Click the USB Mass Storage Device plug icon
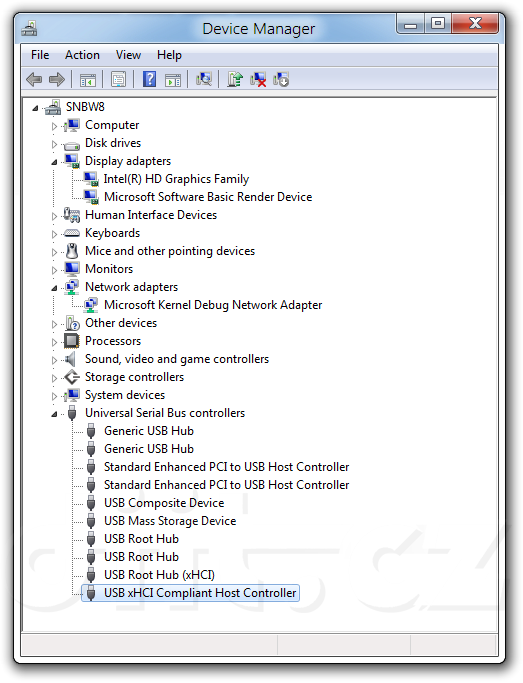The width and height of the screenshot is (523, 683). [91, 521]
